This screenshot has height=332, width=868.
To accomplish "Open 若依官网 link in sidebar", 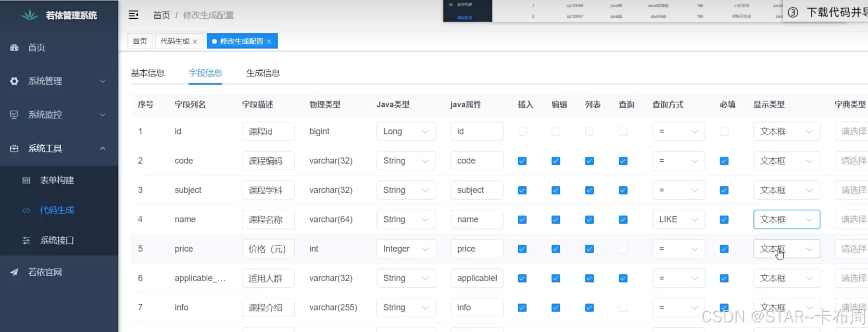I will tap(59, 272).
